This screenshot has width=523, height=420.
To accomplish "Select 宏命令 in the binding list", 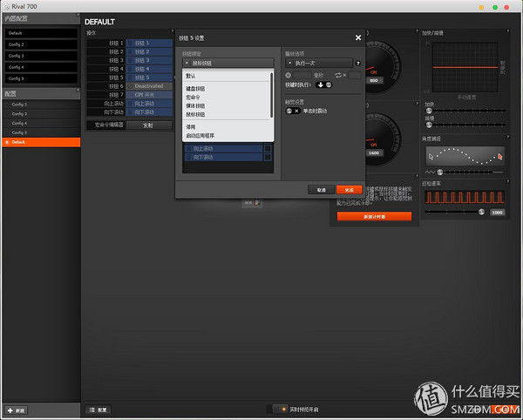I will [x=194, y=97].
